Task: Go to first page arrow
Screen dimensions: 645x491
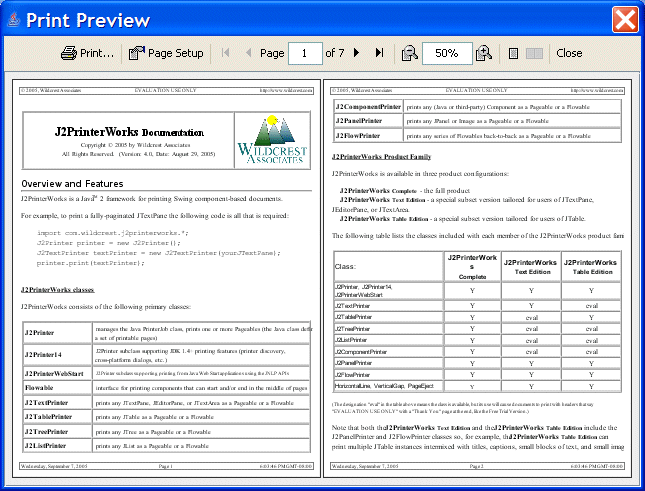Action: pos(225,53)
